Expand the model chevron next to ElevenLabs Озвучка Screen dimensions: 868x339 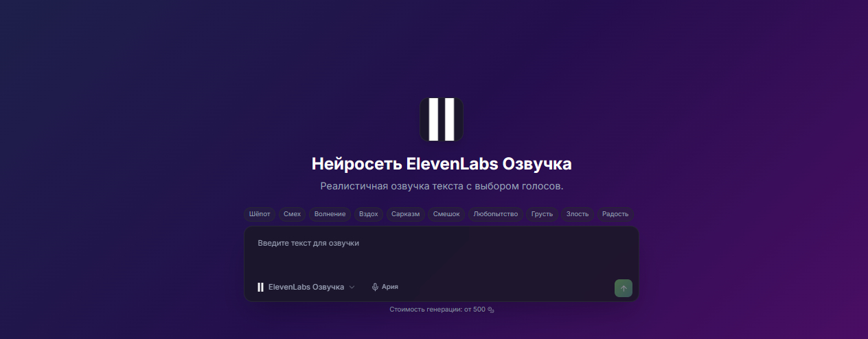pos(352,287)
